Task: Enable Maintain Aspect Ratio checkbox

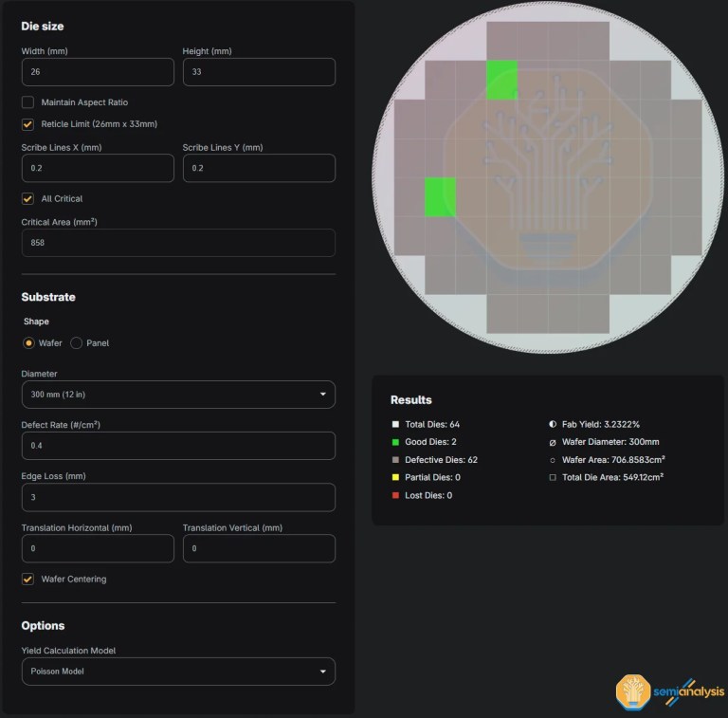Action: [28, 102]
